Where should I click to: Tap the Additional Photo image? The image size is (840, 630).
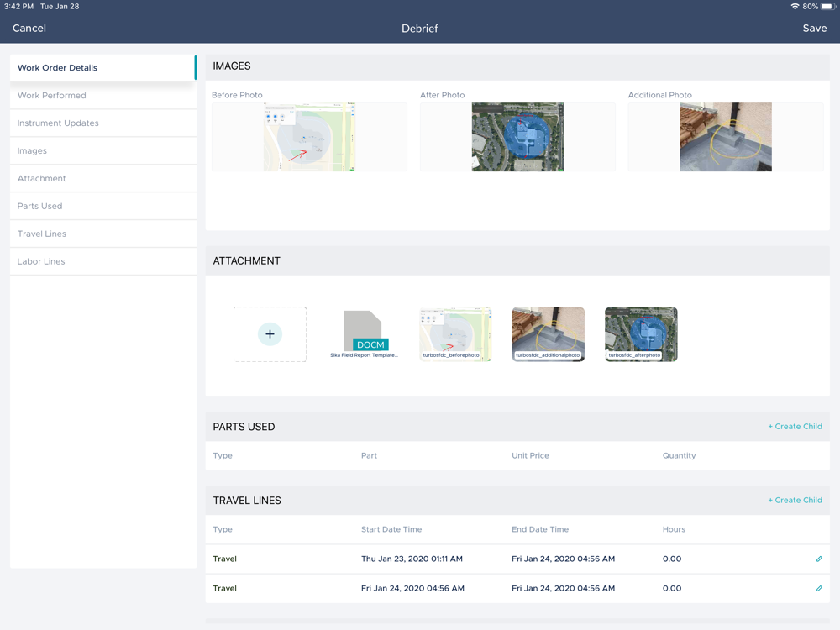click(x=725, y=137)
